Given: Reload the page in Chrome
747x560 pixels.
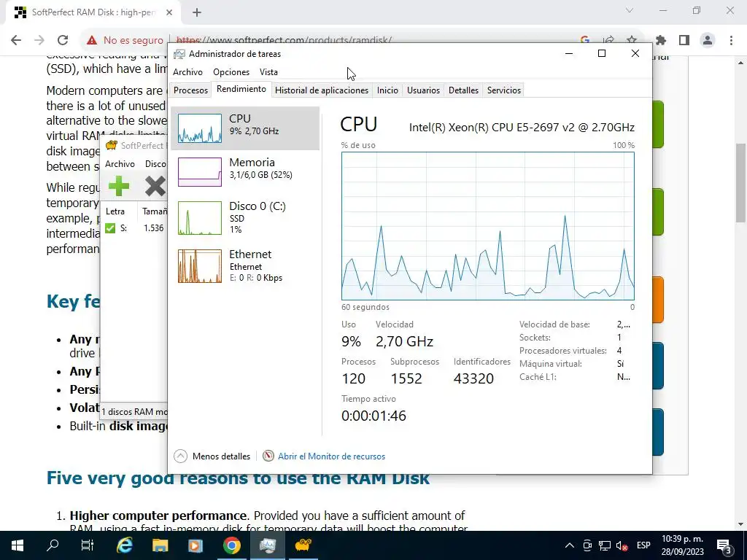Looking at the screenshot, I should [x=63, y=40].
